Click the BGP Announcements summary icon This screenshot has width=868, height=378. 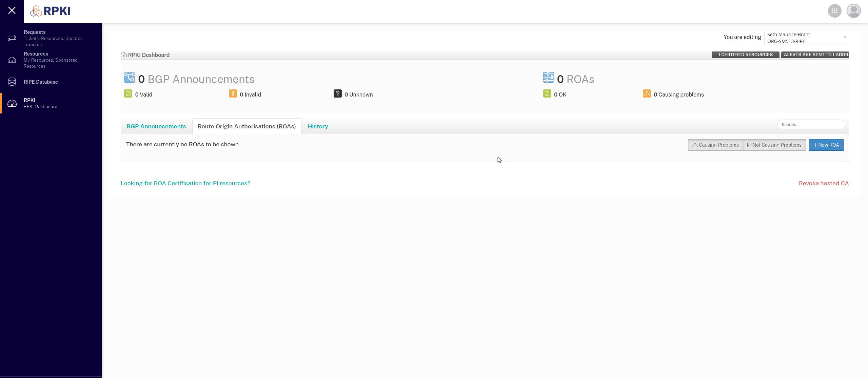pos(129,77)
